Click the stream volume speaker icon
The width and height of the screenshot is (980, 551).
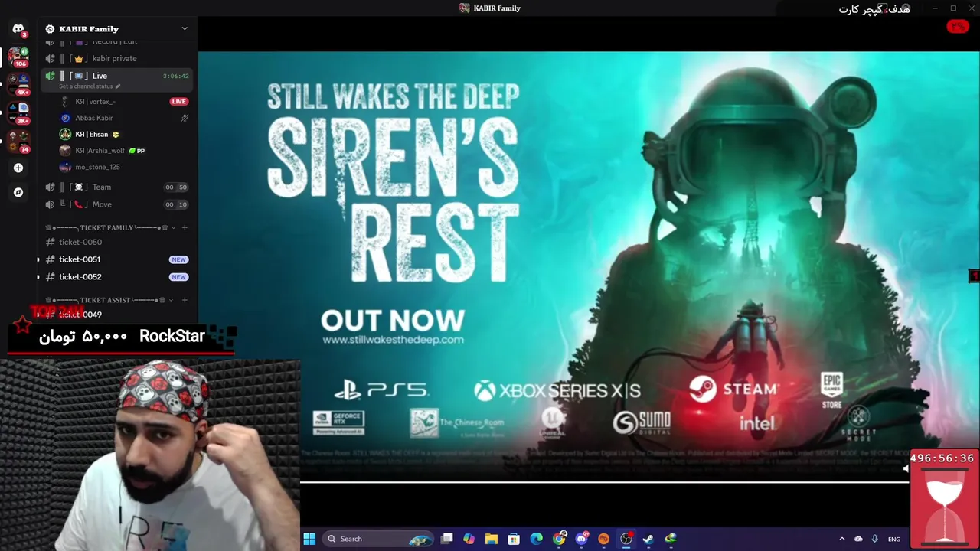point(906,469)
